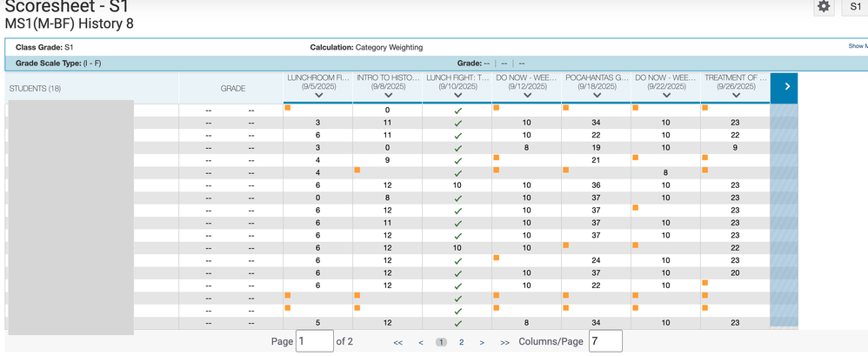The width and height of the screenshot is (868, 356).
Task: Open the settings gear icon
Action: (824, 7)
